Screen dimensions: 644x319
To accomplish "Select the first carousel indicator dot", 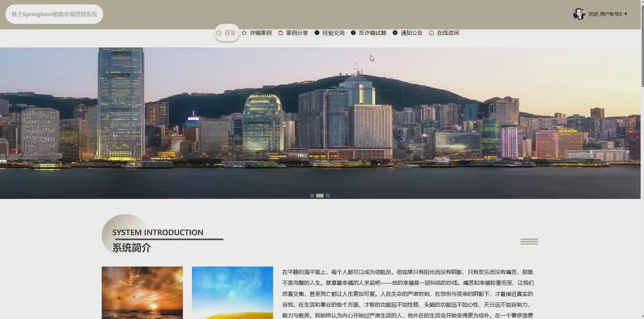I will coord(313,196).
